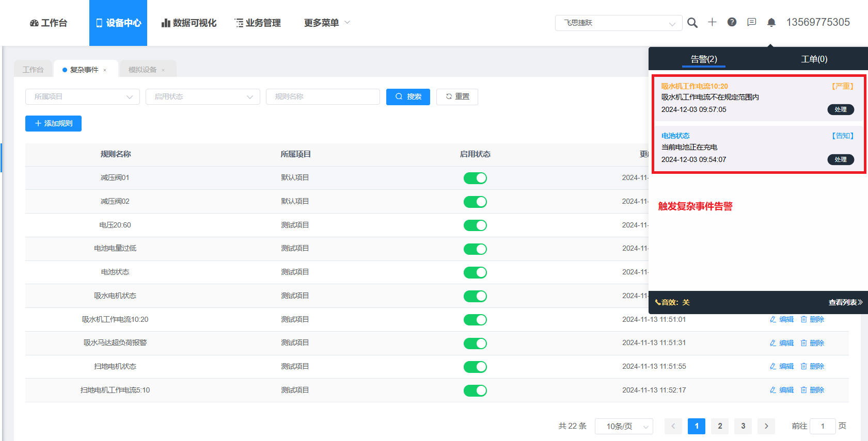Open the 启用状态 filter dropdown
The width and height of the screenshot is (868, 441).
(203, 96)
